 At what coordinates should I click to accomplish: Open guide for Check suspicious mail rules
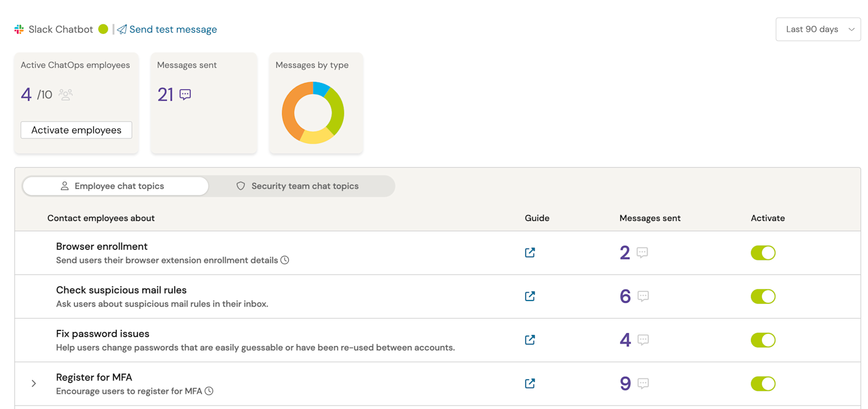pos(530,296)
